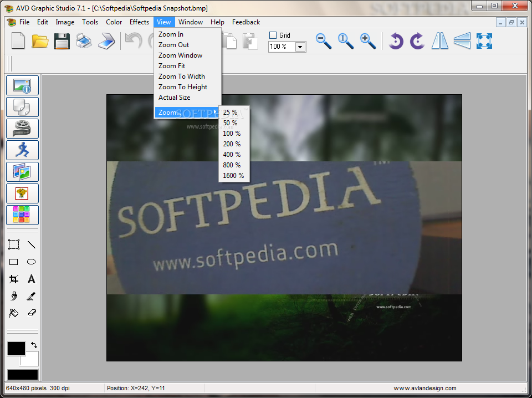Flip the image vertically

point(462,41)
